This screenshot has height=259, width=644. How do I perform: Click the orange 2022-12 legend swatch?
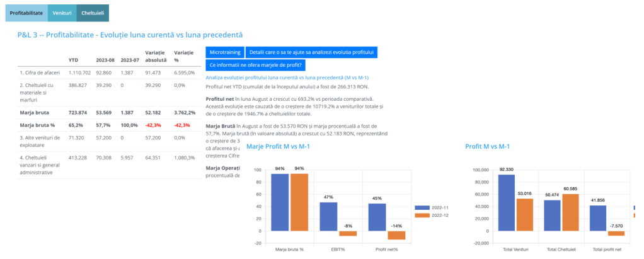tap(420, 216)
